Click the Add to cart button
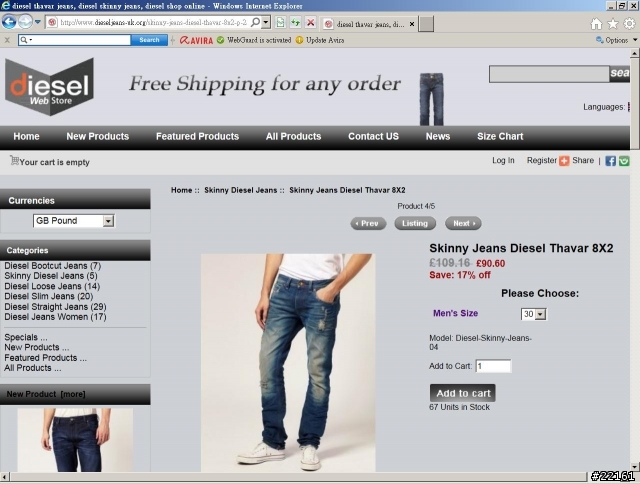Viewport: 640px width, 484px height. click(462, 393)
